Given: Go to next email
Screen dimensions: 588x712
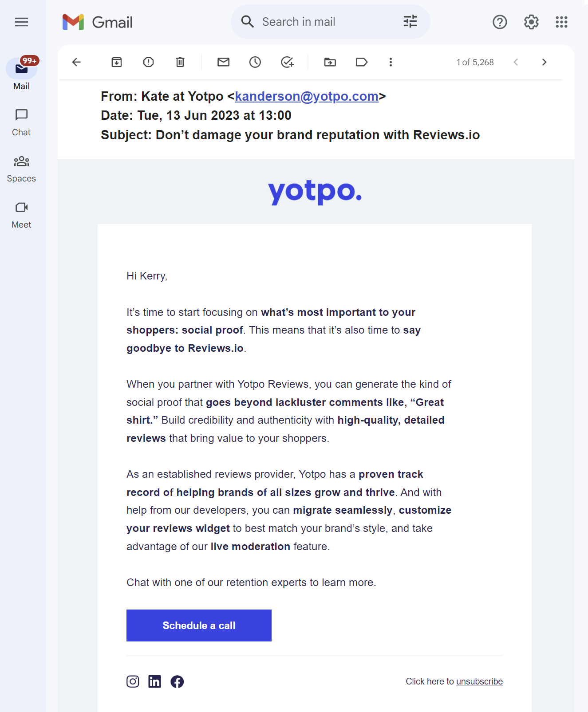Looking at the screenshot, I should click(x=544, y=62).
